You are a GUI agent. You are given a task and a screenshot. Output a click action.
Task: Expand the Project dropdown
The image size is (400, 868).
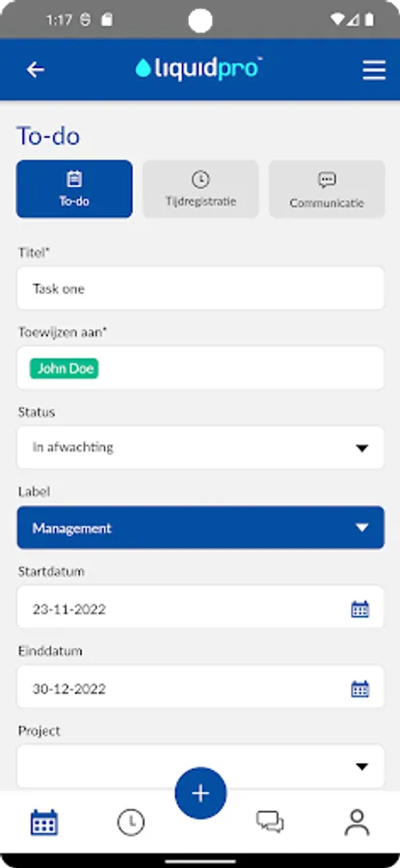[200, 766]
